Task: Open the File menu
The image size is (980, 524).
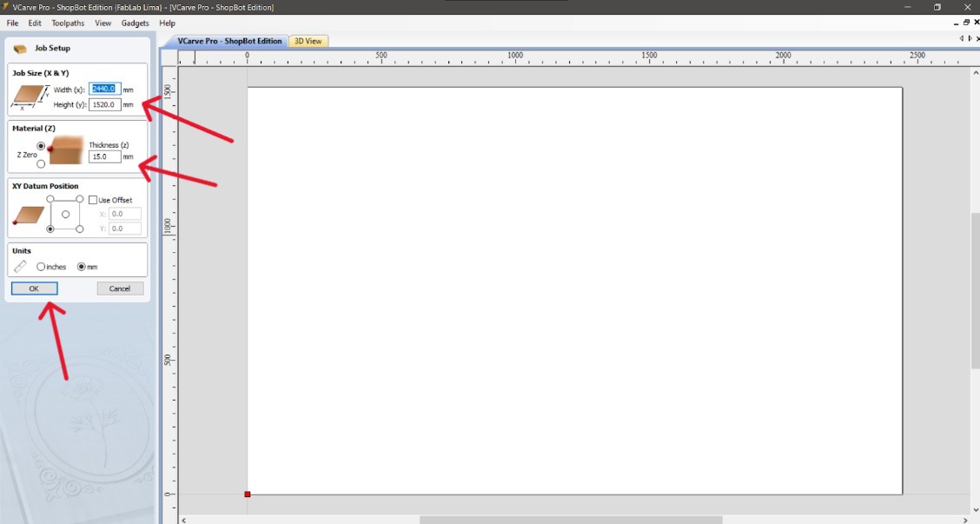Action: tap(12, 23)
